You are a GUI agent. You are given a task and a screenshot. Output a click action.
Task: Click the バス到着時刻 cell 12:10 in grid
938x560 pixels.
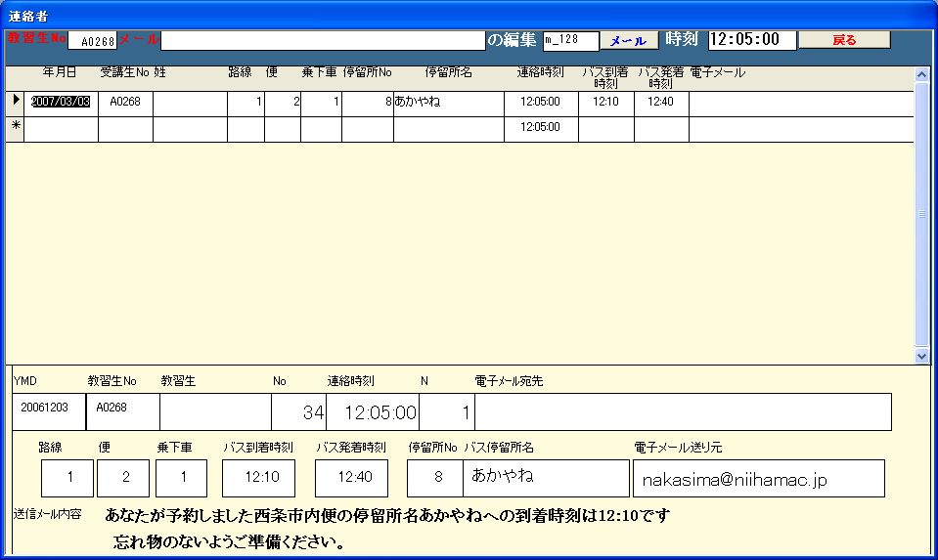(605, 102)
